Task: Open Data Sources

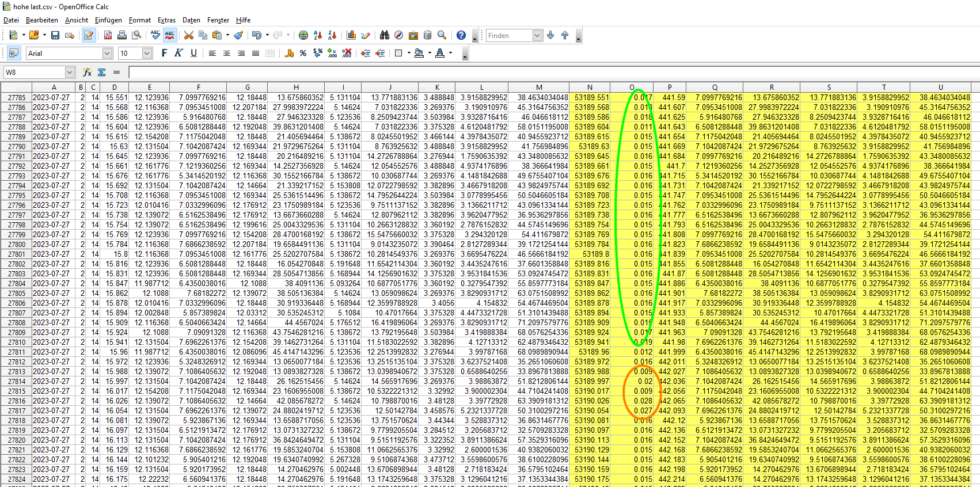Action: pos(427,35)
